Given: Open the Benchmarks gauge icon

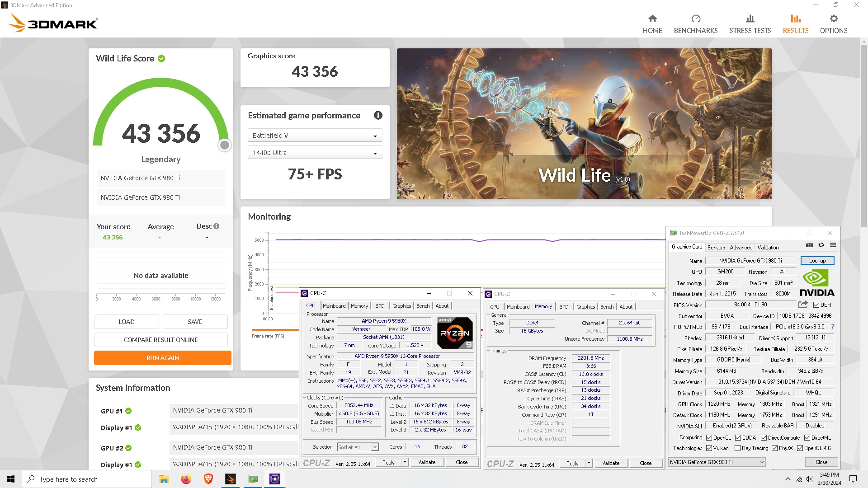Looking at the screenshot, I should 696,19.
